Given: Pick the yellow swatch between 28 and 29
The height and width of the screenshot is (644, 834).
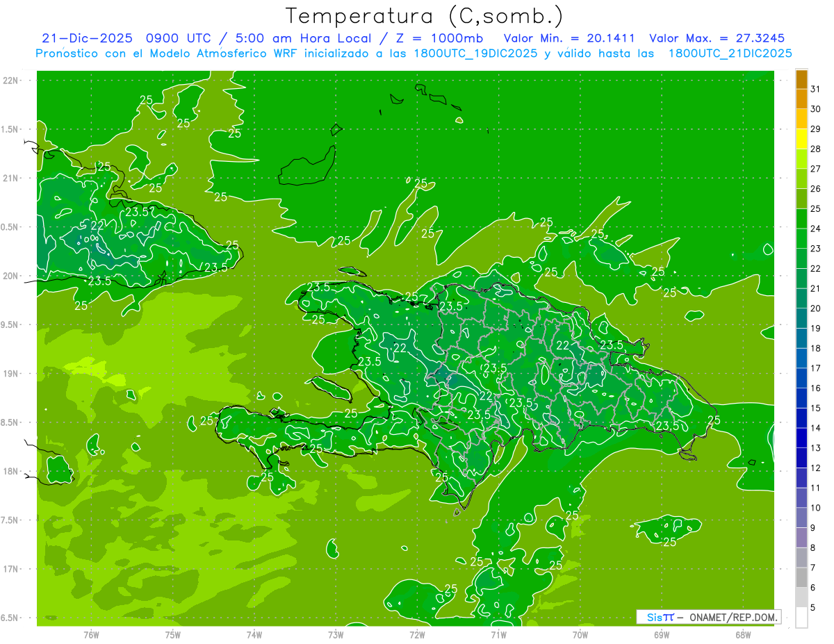Looking at the screenshot, I should (x=801, y=139).
